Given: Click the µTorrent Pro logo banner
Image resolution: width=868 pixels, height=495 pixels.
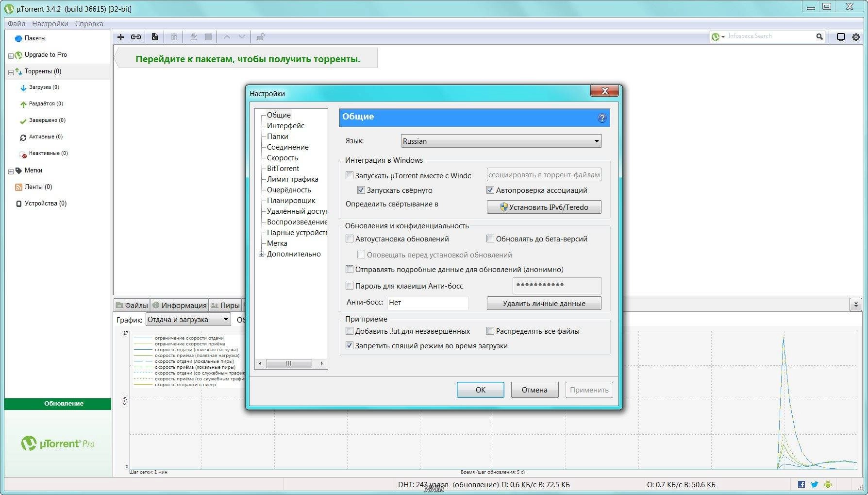Looking at the screenshot, I should (58, 443).
